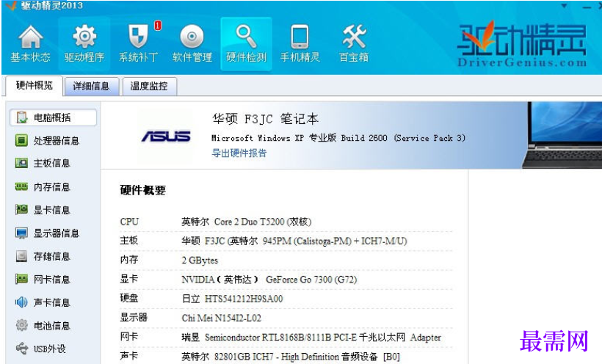This screenshot has height=364, width=602.
Task: Click the 电脑概括 sidebar icon
Action: [x=22, y=117]
